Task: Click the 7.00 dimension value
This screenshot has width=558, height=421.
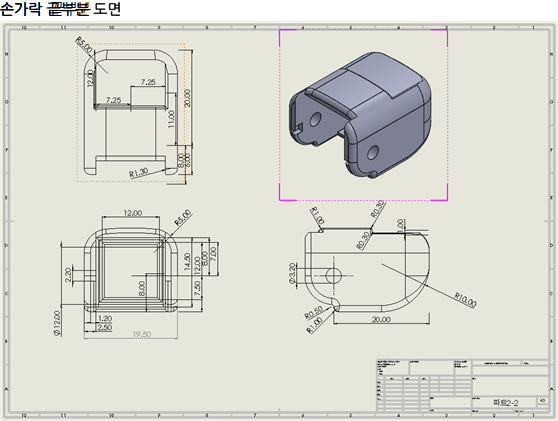Action: tap(213, 254)
